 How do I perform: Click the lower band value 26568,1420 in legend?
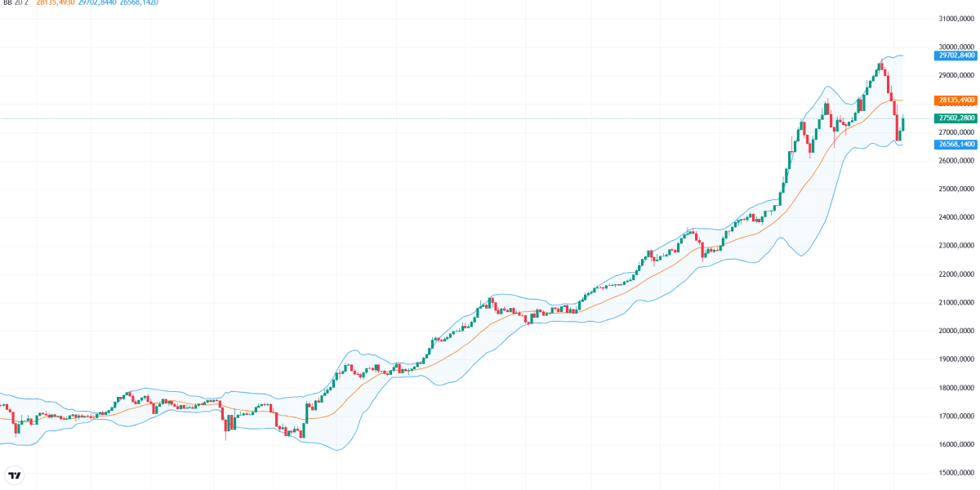(x=138, y=3)
